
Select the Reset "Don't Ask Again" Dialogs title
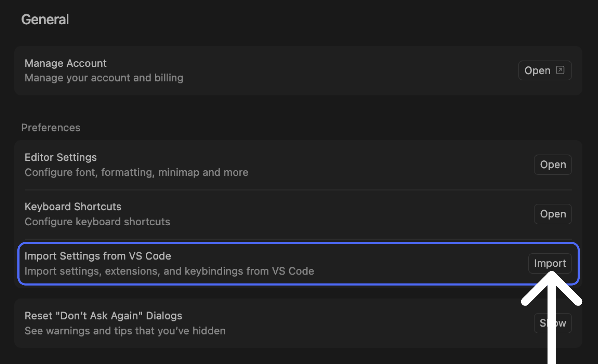pos(103,316)
